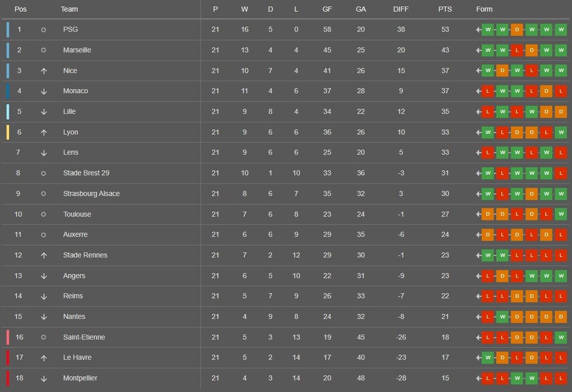The image size is (572, 392).
Task: Click the red L form badge in Marseille's row
Action: pos(517,50)
